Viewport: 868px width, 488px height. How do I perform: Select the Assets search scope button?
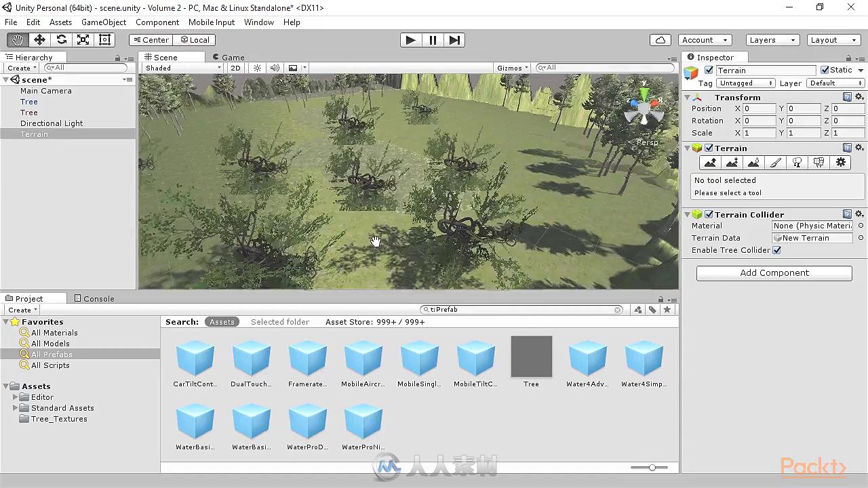tap(222, 322)
